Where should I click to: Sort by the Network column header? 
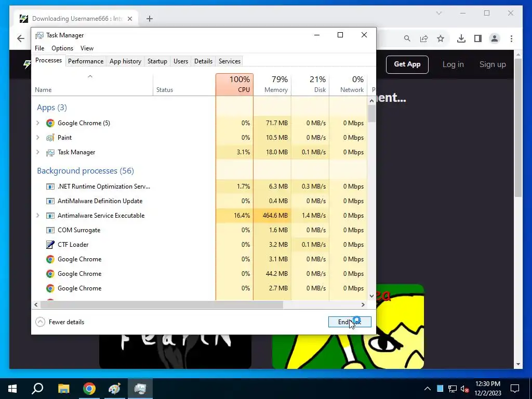tap(349, 85)
